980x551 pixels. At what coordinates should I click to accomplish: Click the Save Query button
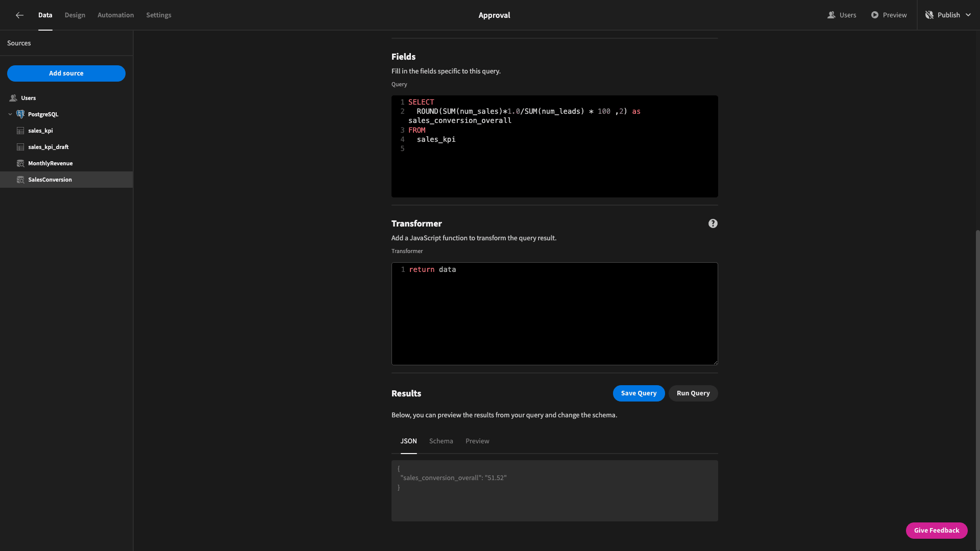click(639, 393)
